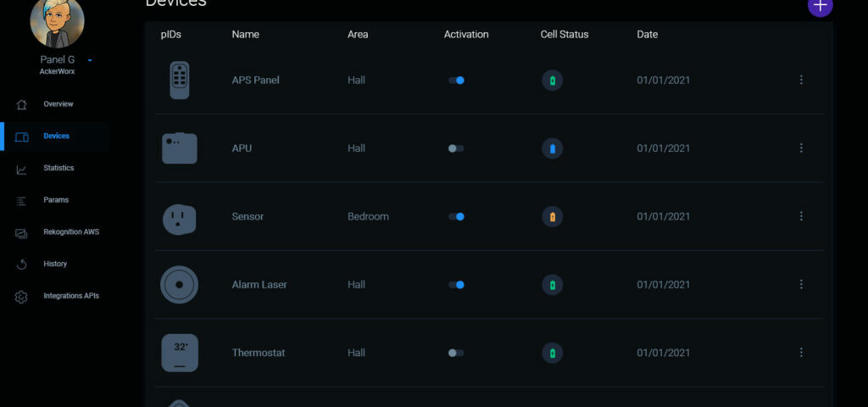
Task: Open Rekognition AWS in sidebar
Action: [70, 232]
